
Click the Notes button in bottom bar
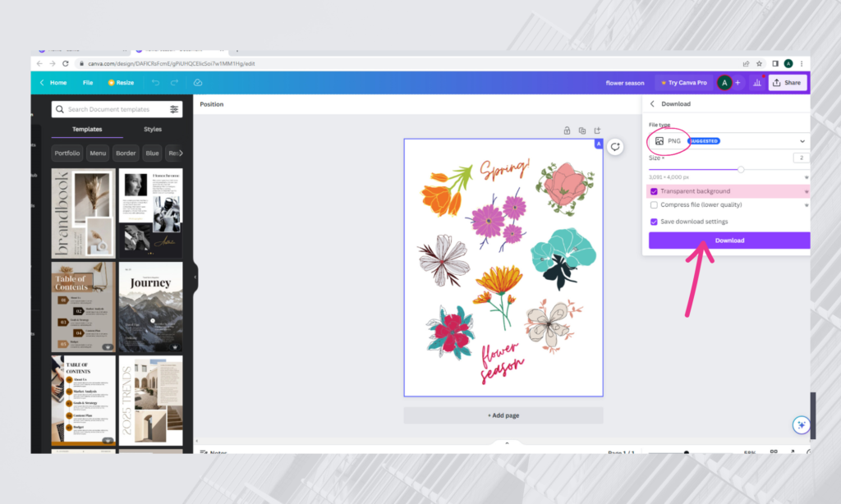tap(214, 452)
